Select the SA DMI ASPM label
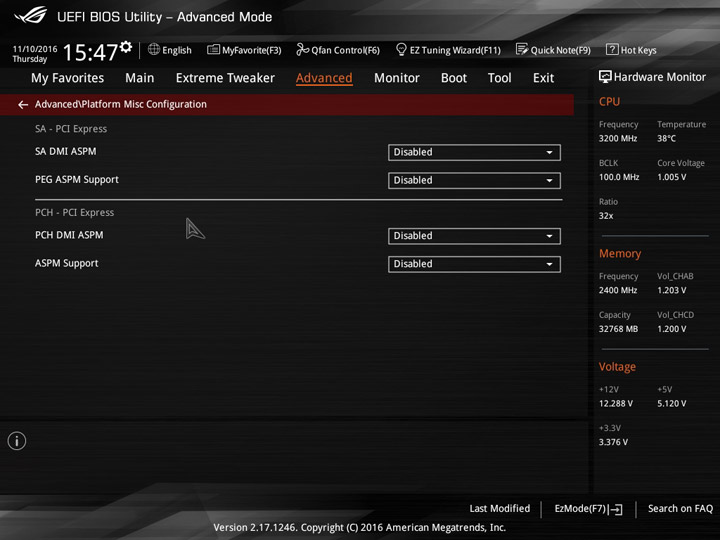Viewport: 720px width, 540px height. click(66, 152)
